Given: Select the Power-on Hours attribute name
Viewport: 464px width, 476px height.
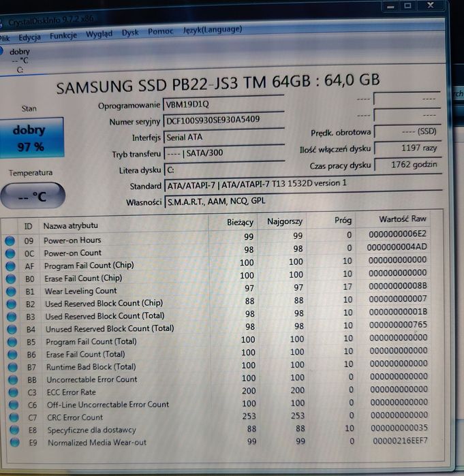Looking at the screenshot, I should pos(72,240).
